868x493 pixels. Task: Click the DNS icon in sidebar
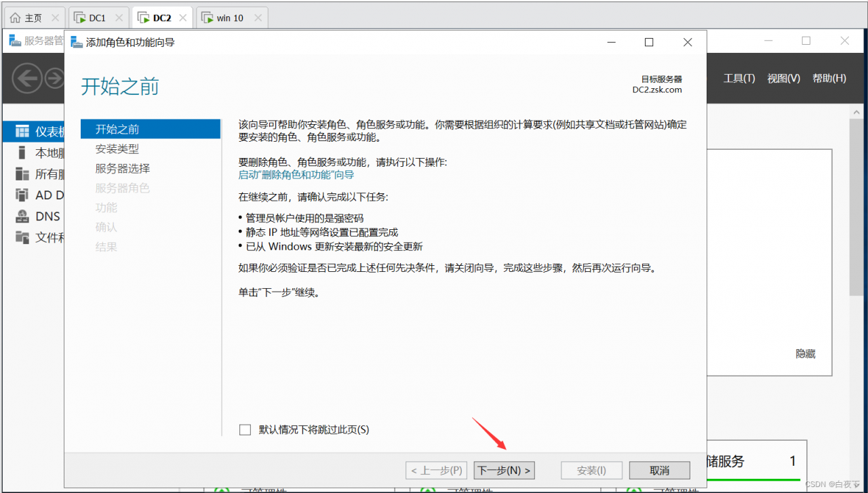click(22, 216)
